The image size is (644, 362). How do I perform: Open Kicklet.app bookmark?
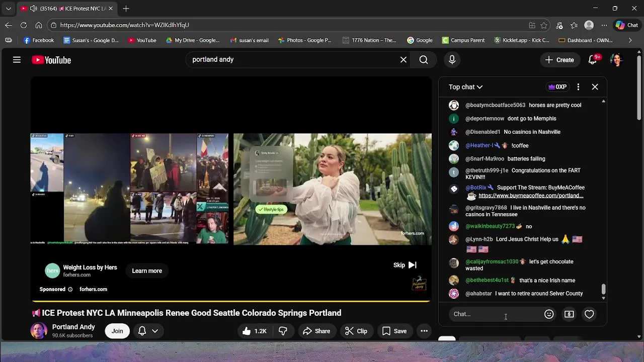522,40
